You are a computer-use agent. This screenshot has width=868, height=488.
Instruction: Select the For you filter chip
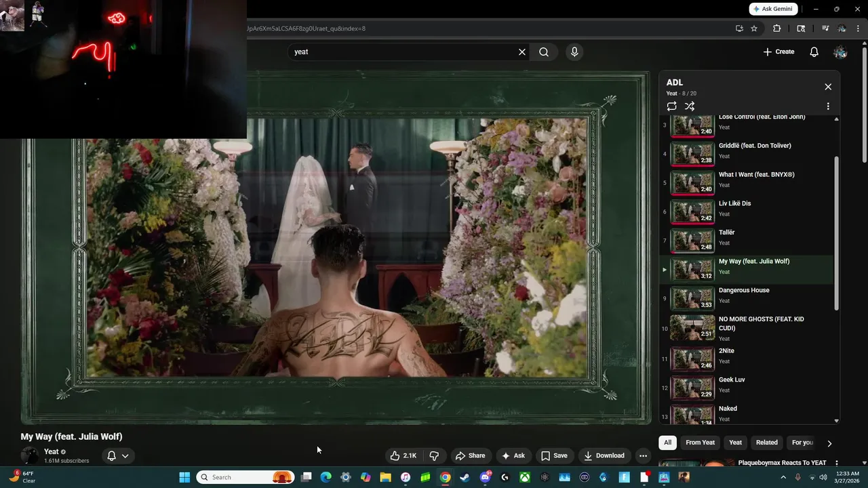click(802, 443)
